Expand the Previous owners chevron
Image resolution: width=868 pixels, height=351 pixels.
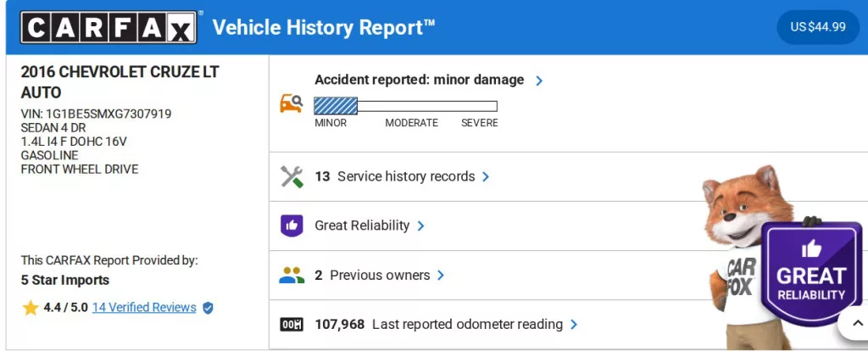pos(441,275)
